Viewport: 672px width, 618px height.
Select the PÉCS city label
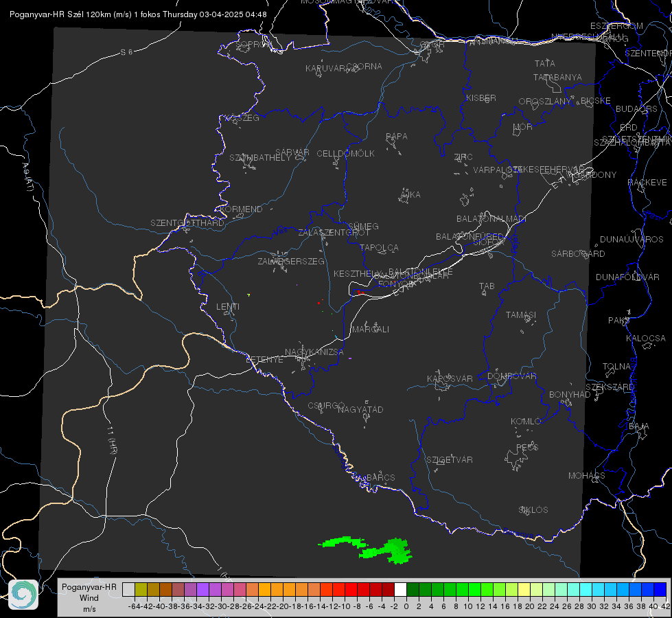coord(526,447)
